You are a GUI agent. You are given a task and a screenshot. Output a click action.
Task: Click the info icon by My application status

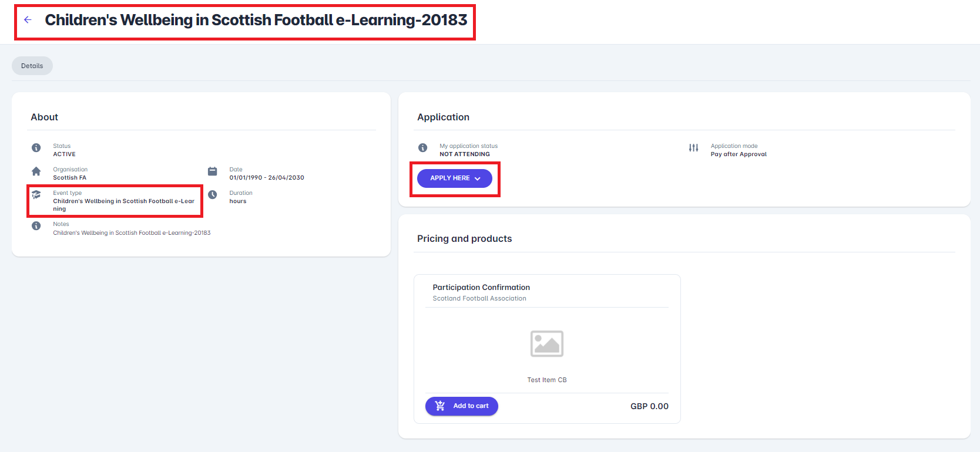point(422,148)
